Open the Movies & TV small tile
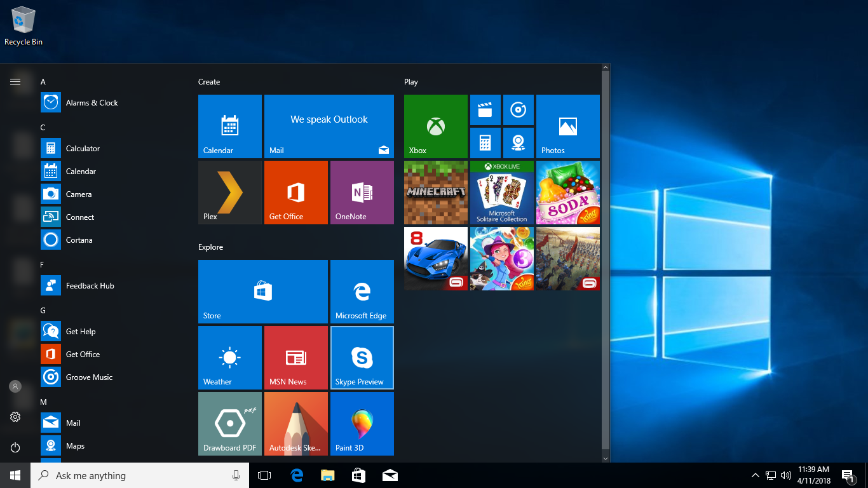Screen dimensions: 868x488 click(x=485, y=110)
